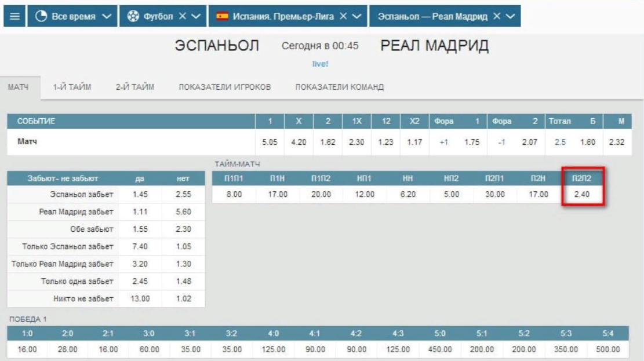This screenshot has height=361, width=644.
Task: Click the Spain flag icon
Action: pyautogui.click(x=222, y=16)
